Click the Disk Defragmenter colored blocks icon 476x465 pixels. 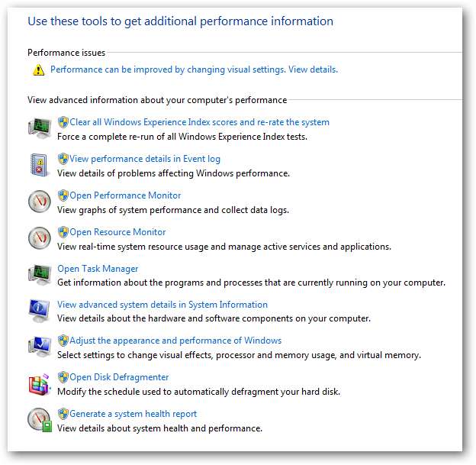pyautogui.click(x=40, y=384)
